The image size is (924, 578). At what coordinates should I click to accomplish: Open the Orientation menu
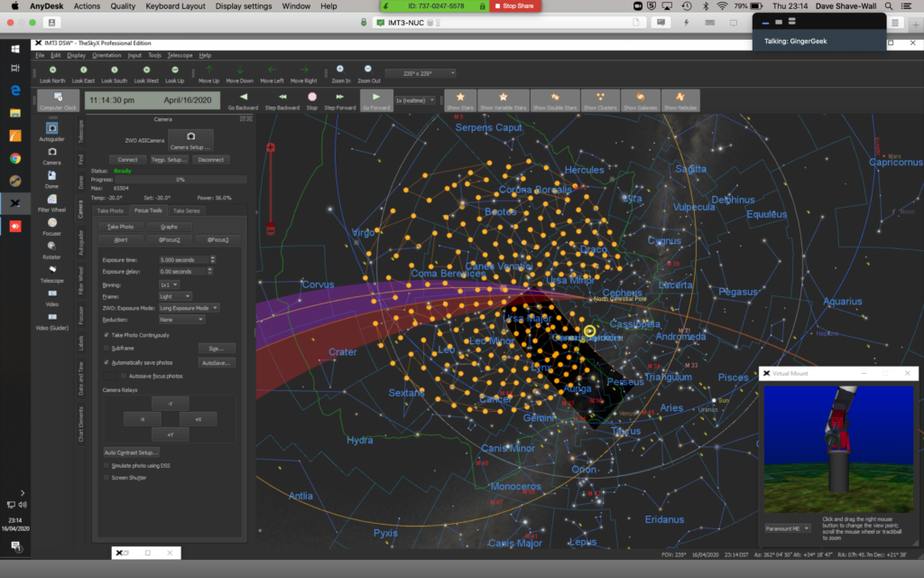tap(106, 55)
